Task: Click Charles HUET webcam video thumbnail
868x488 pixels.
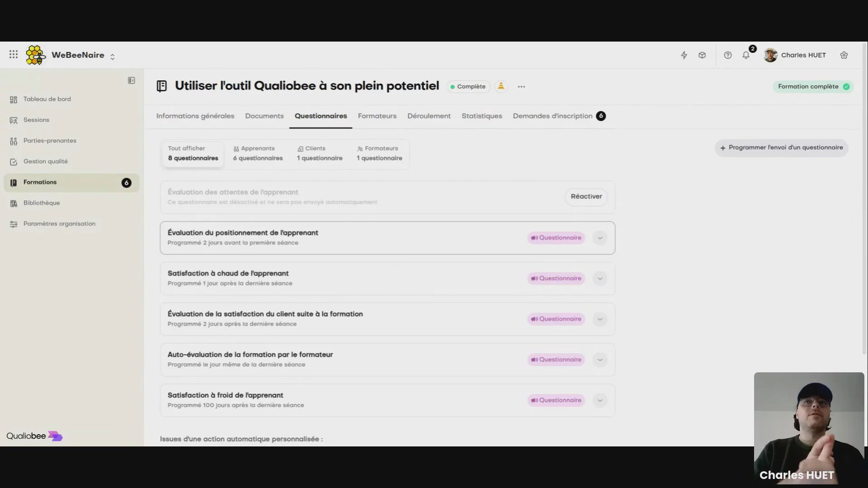Action: point(809,429)
